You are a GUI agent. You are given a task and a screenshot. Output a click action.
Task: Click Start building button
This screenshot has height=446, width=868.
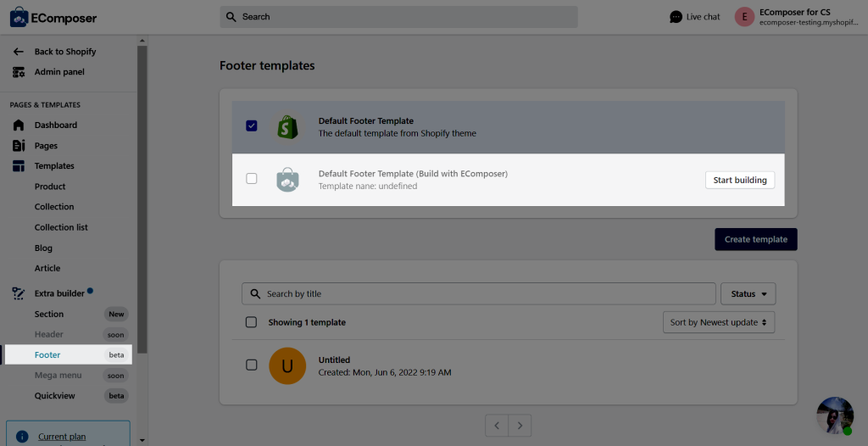pos(739,180)
